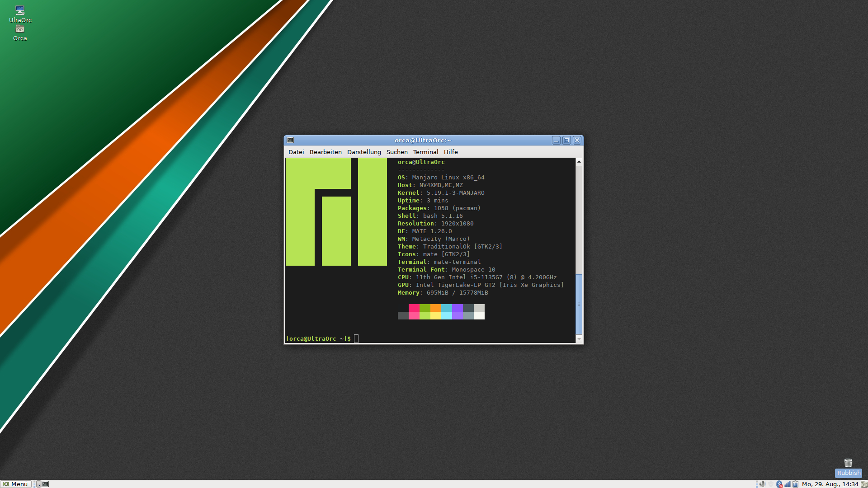Open the Orca home folder desktop icon
The image size is (868, 488).
tap(20, 33)
